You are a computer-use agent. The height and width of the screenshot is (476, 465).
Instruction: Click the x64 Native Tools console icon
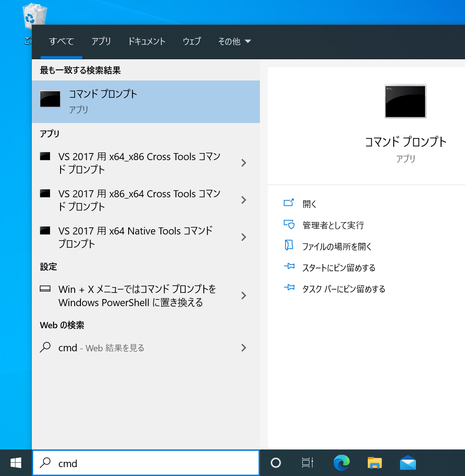click(45, 231)
